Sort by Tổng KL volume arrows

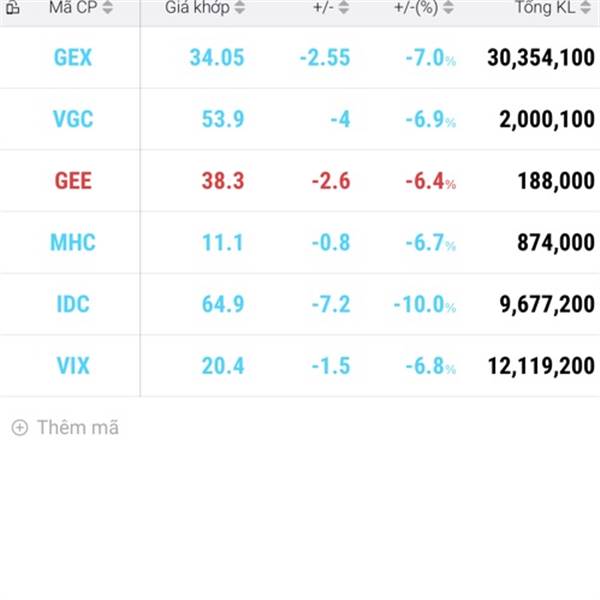coord(585,8)
